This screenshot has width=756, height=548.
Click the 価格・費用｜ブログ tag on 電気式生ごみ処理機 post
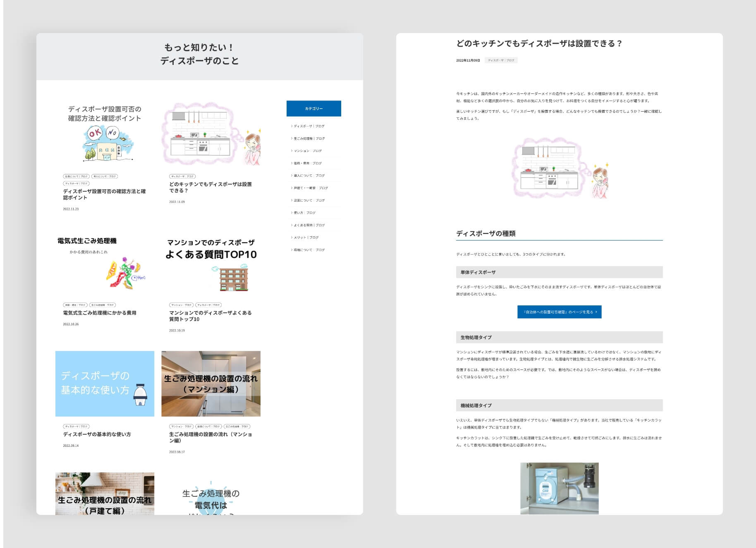(75, 305)
